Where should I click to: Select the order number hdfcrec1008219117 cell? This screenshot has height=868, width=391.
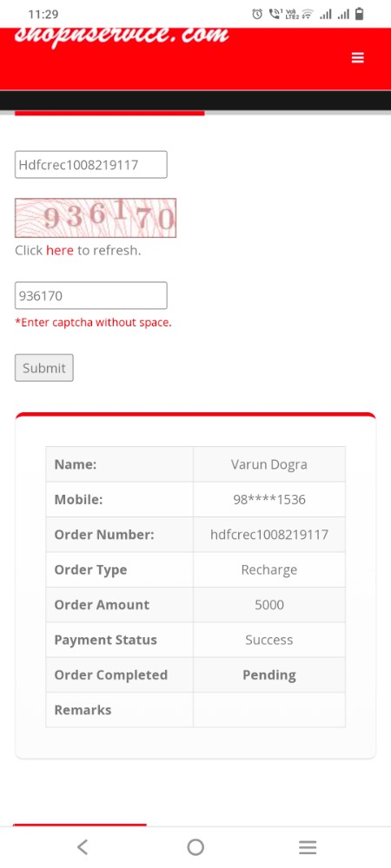click(x=269, y=535)
